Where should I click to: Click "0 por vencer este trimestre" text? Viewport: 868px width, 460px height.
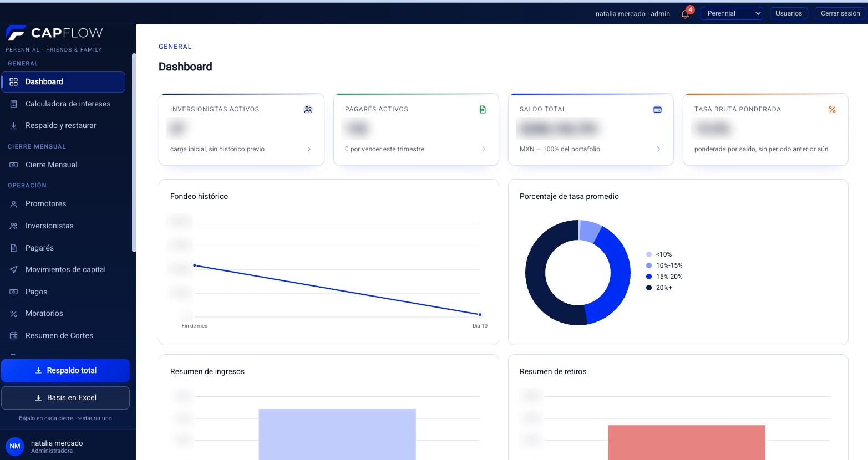pyautogui.click(x=384, y=149)
